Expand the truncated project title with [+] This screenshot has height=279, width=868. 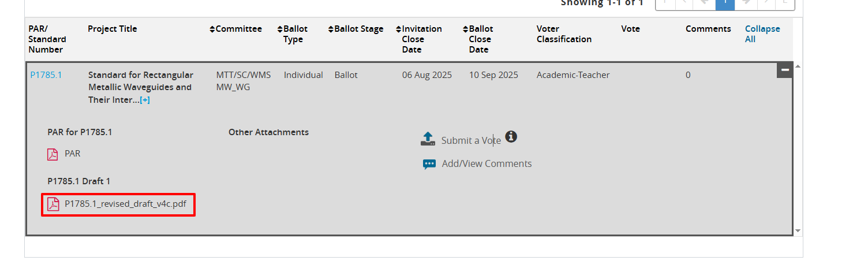coord(145,101)
